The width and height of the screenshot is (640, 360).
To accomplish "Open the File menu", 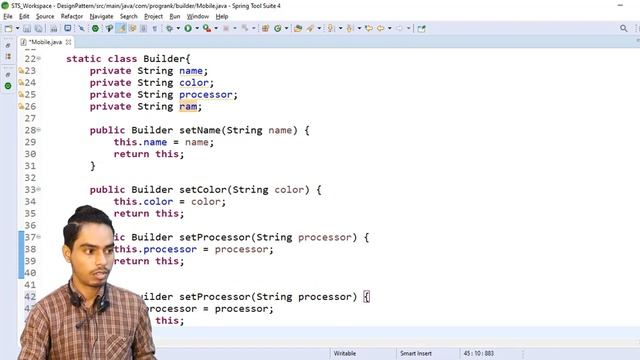I will point(8,16).
